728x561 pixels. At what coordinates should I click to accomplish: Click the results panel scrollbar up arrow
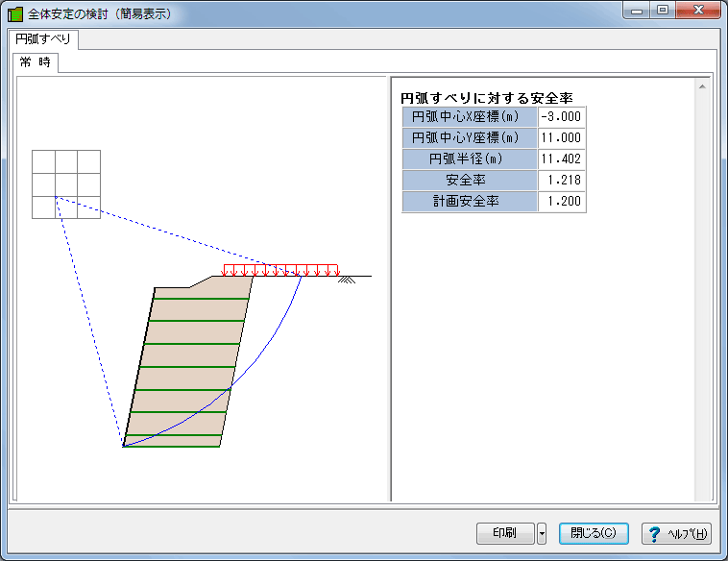point(702,86)
